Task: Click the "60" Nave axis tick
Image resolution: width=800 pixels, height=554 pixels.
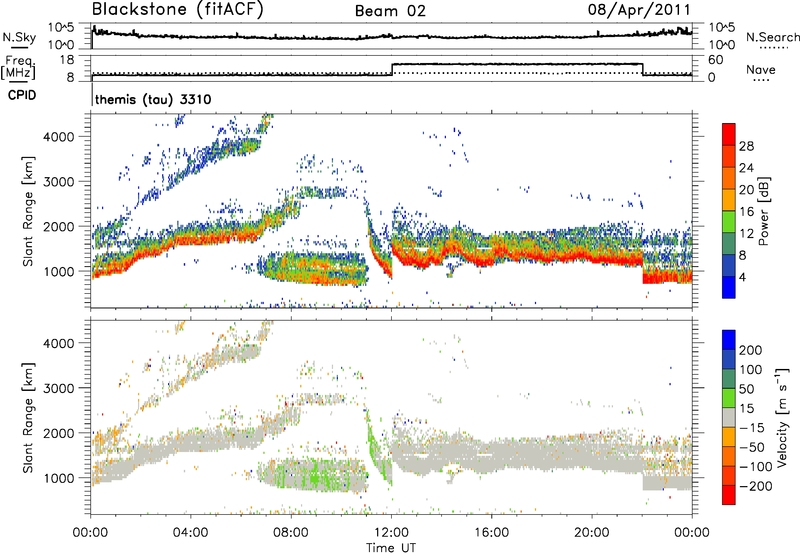Action: tap(716, 60)
